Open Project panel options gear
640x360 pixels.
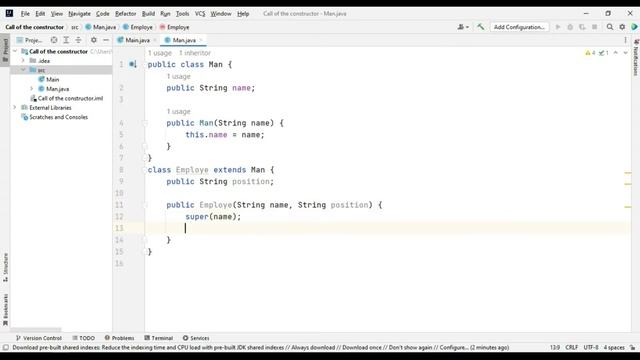pos(94,40)
